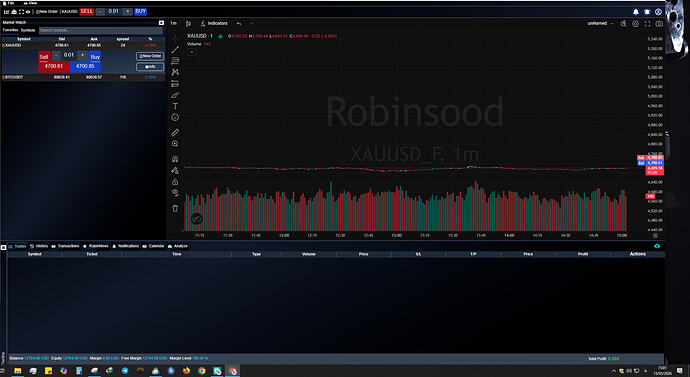This screenshot has width=690, height=377.
Task: Open the 1m timeframe selector
Action: [x=174, y=23]
